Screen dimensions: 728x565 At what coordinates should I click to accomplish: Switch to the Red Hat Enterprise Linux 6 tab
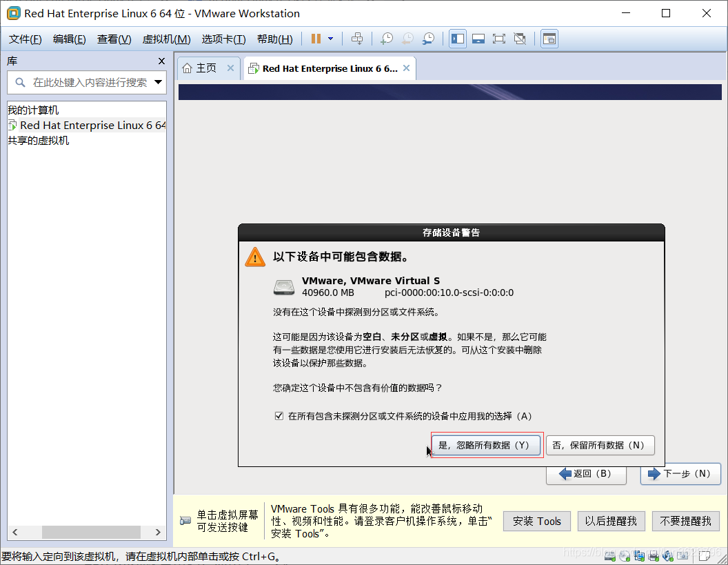(330, 68)
